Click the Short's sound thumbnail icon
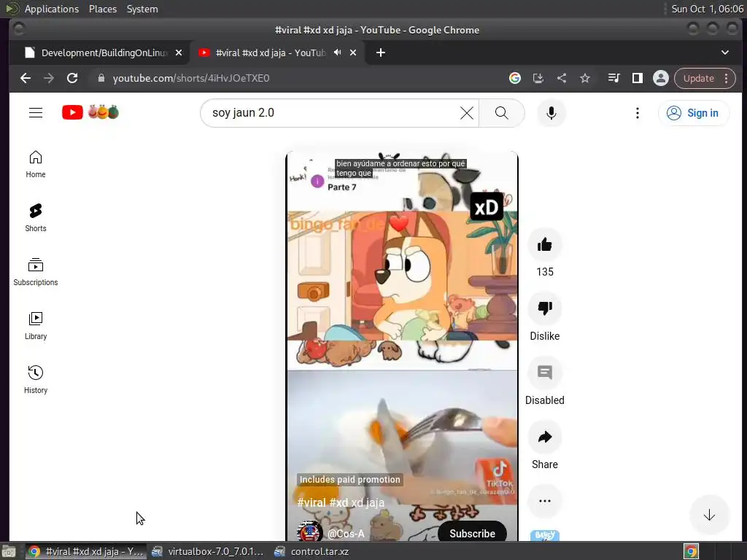This screenshot has height=560, width=747. [x=544, y=536]
